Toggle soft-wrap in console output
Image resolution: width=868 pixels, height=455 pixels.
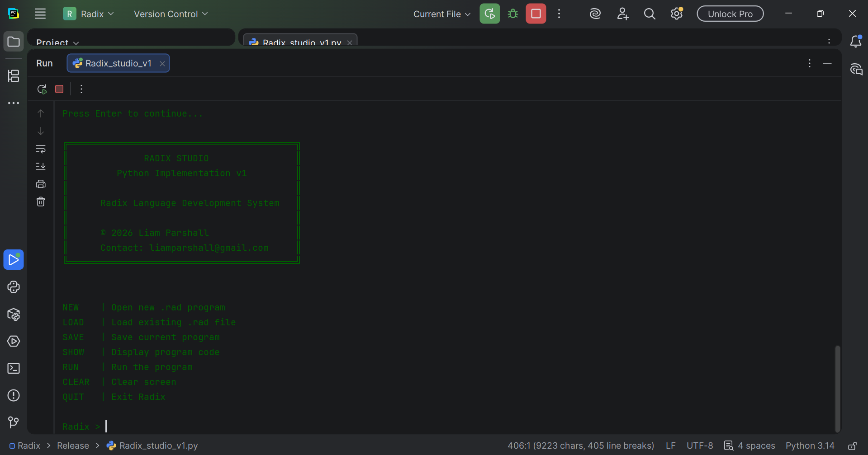[x=41, y=149]
